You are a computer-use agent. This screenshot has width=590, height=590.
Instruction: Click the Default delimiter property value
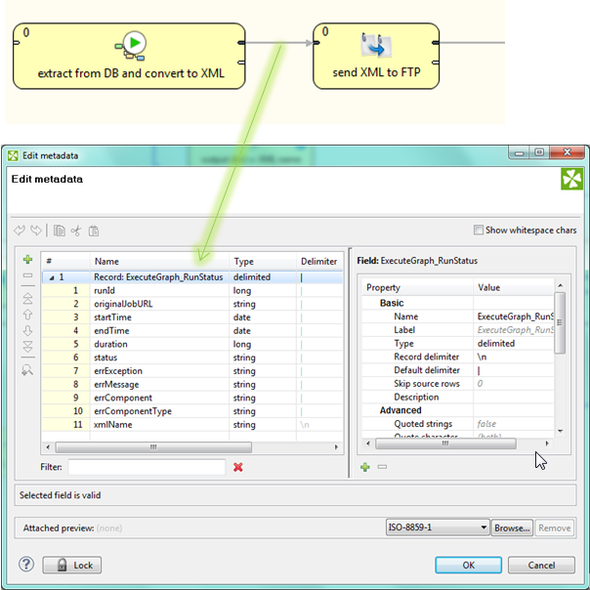tap(514, 370)
